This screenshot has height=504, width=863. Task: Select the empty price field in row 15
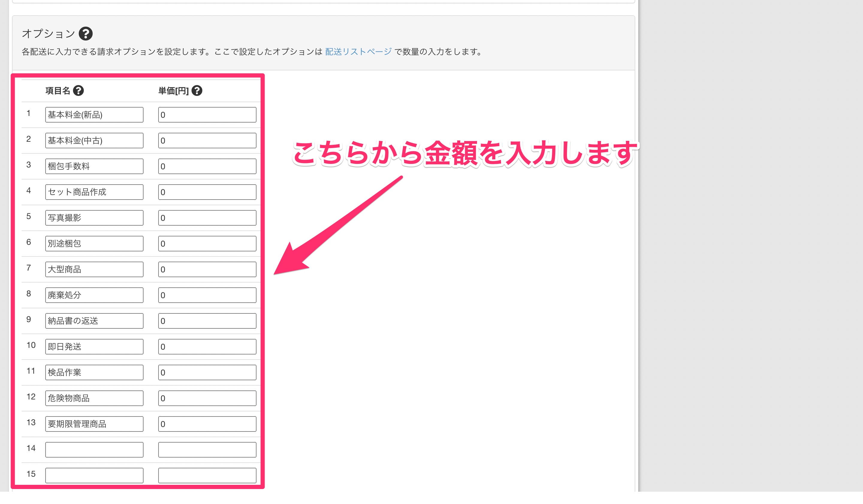click(207, 476)
